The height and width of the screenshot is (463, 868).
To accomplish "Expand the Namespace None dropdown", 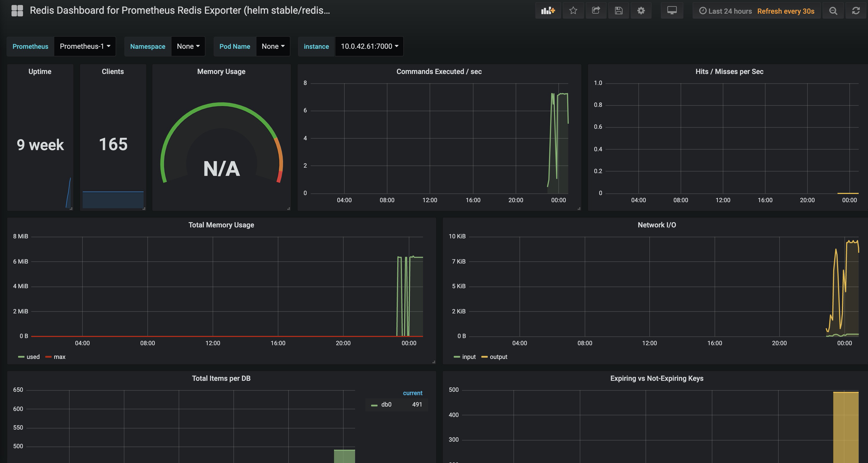I will pyautogui.click(x=188, y=46).
